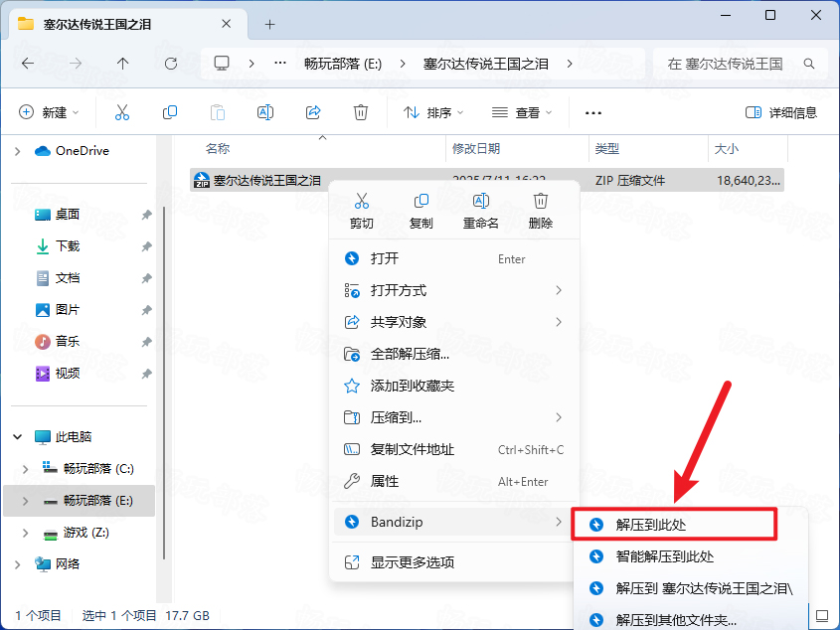Sort by the 类型 column header

(x=607, y=148)
